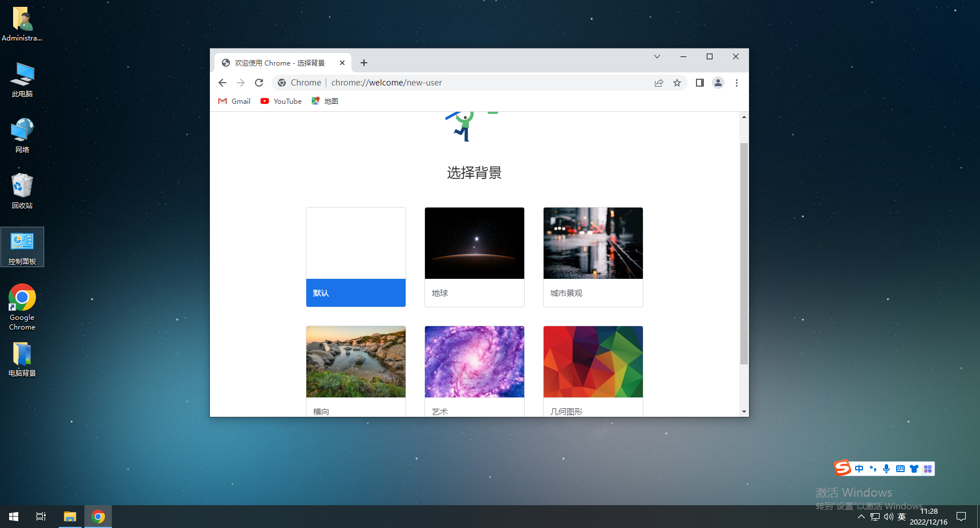This screenshot has height=528, width=980.
Task: Select the 默认 default background
Action: point(356,257)
